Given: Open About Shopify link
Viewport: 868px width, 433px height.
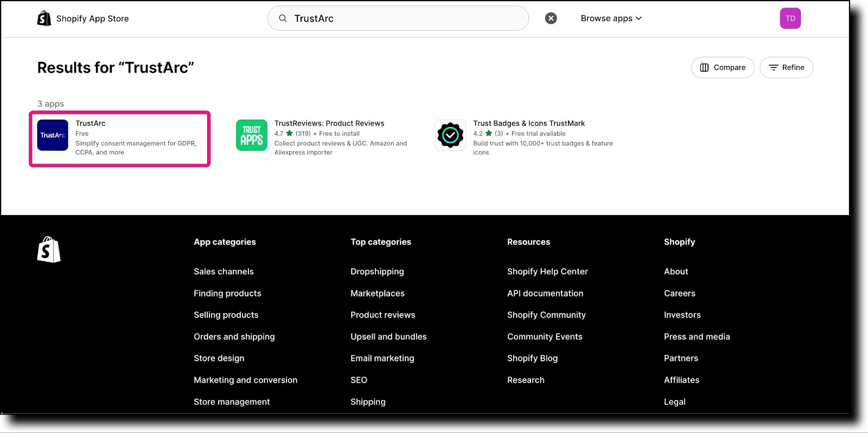Looking at the screenshot, I should 676,272.
